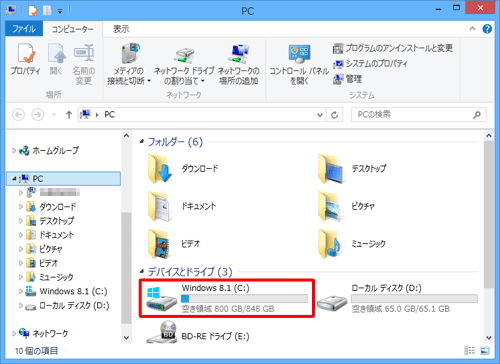Click the C: drive capacity bar

[x=244, y=298]
